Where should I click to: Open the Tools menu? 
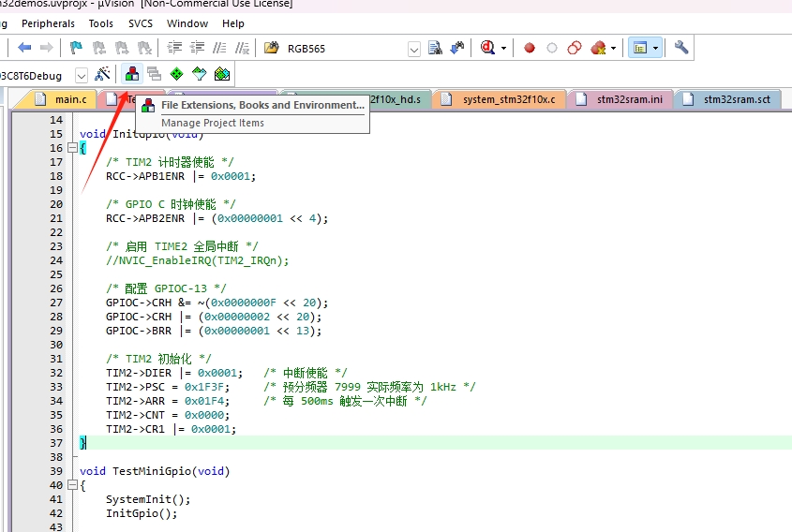[x=101, y=23]
